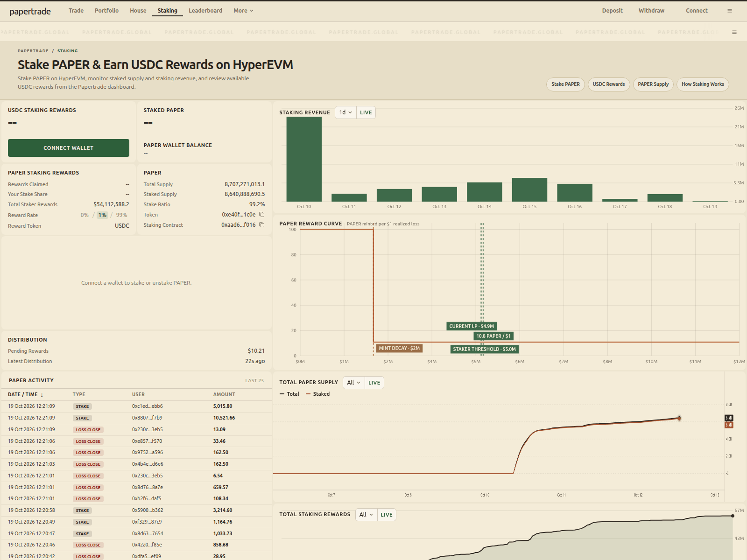The height and width of the screenshot is (560, 747).
Task: Click user address 0xc1ed...ebb6
Action: coord(148,406)
